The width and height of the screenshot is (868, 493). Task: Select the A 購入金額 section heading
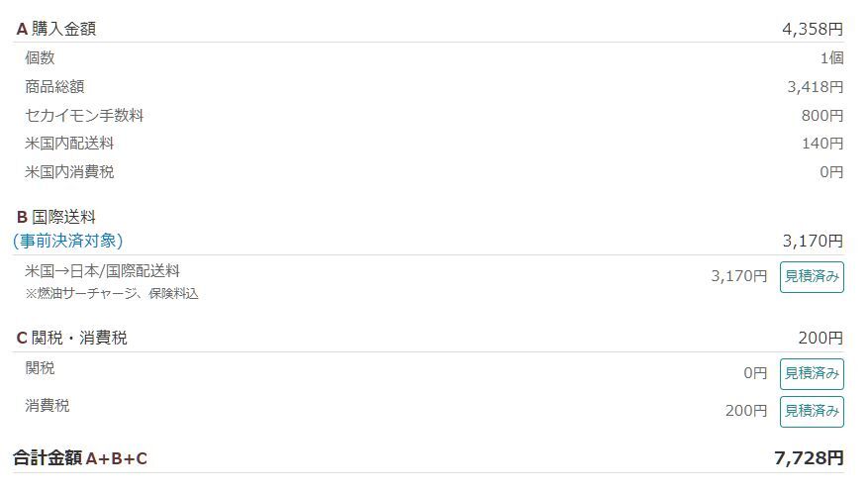55,29
